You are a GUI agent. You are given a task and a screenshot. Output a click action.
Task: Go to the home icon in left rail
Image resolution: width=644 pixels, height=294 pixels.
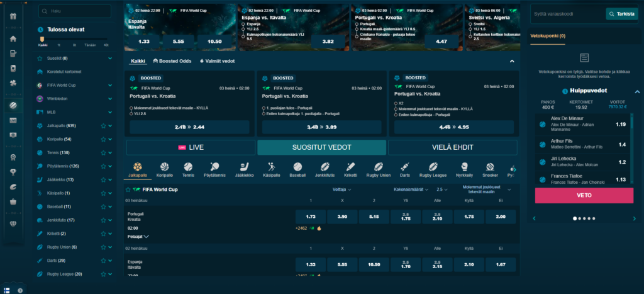tap(13, 38)
